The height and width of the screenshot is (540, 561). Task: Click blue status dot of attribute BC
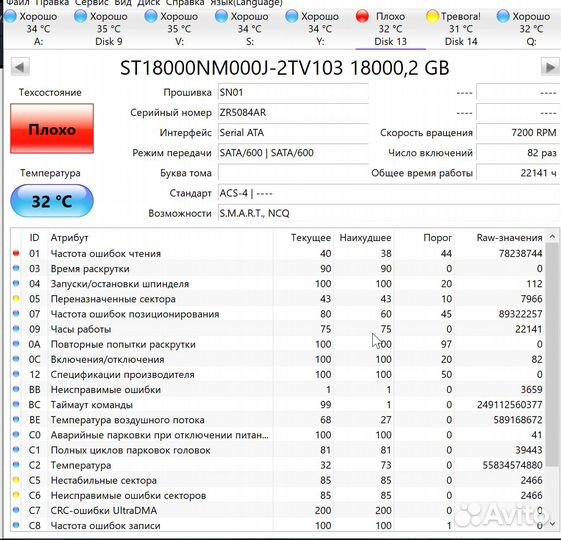[16, 404]
